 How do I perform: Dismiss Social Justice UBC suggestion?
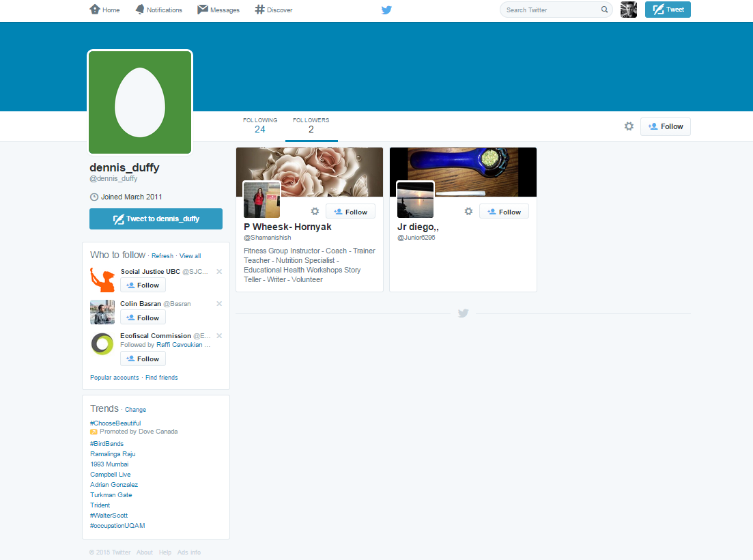pyautogui.click(x=219, y=272)
